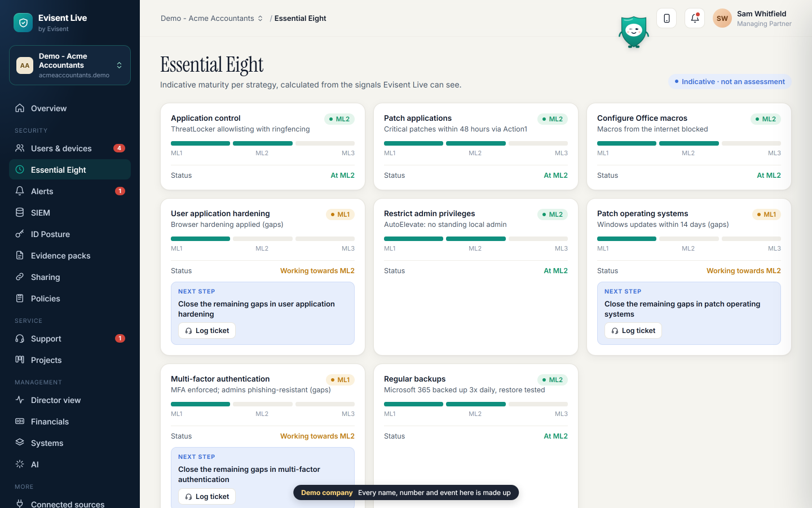Image resolution: width=812 pixels, height=508 pixels.
Task: Click the Demo company notice banner
Action: coord(406,493)
